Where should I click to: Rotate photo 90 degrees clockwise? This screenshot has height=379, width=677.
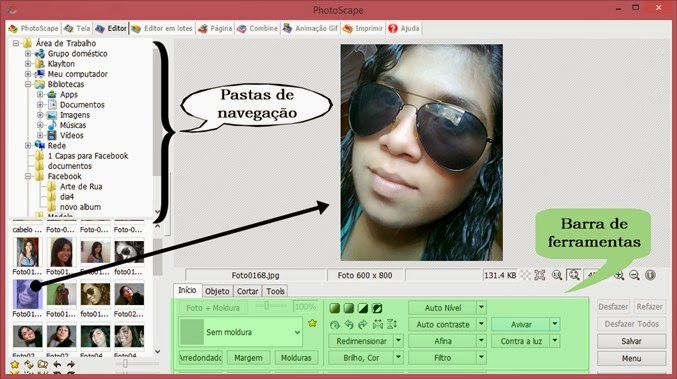[x=363, y=324]
